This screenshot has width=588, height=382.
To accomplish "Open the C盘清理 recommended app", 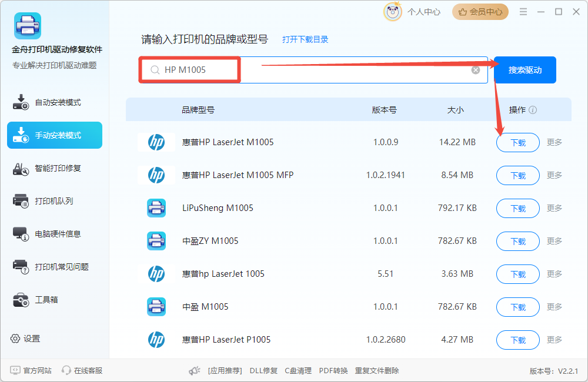I will tap(298, 371).
